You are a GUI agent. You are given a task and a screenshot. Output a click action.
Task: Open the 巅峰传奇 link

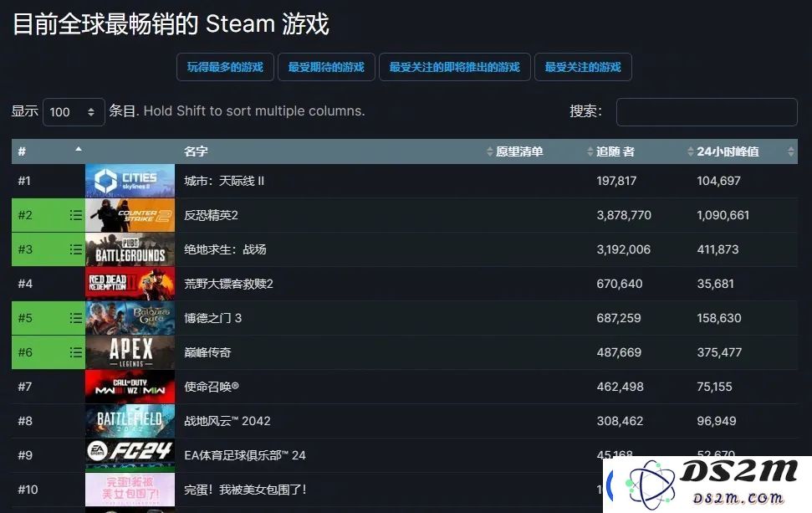[x=207, y=352]
